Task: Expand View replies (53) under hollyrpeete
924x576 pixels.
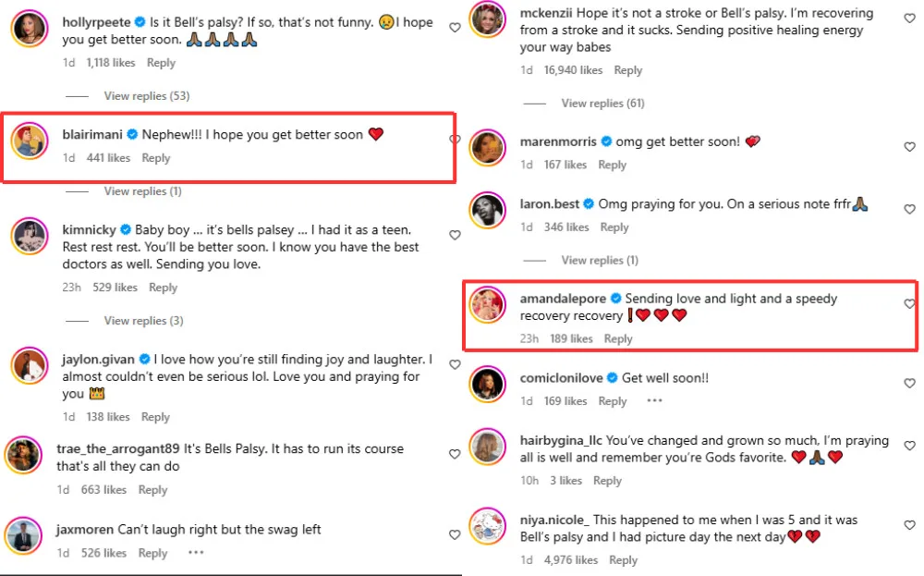Action: pyautogui.click(x=147, y=96)
